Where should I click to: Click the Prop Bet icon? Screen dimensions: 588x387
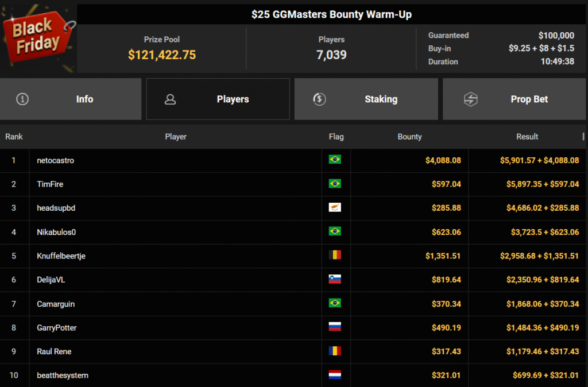click(x=471, y=99)
